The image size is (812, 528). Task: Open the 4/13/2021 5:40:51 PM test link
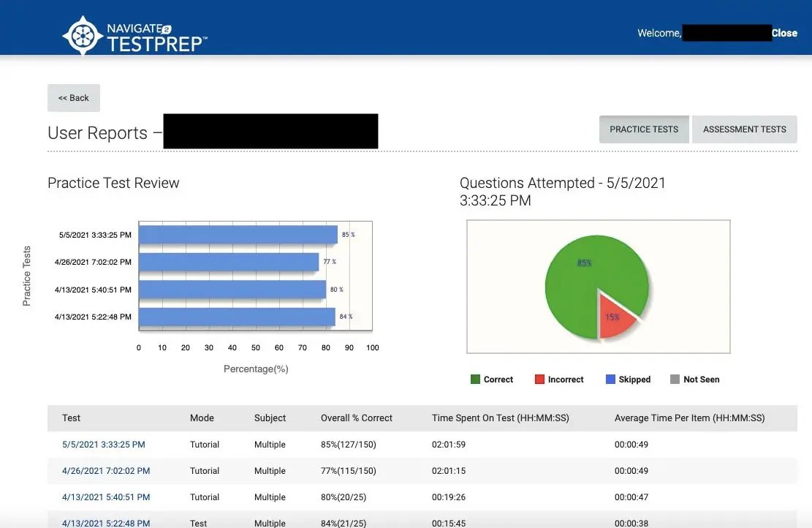[x=106, y=497]
